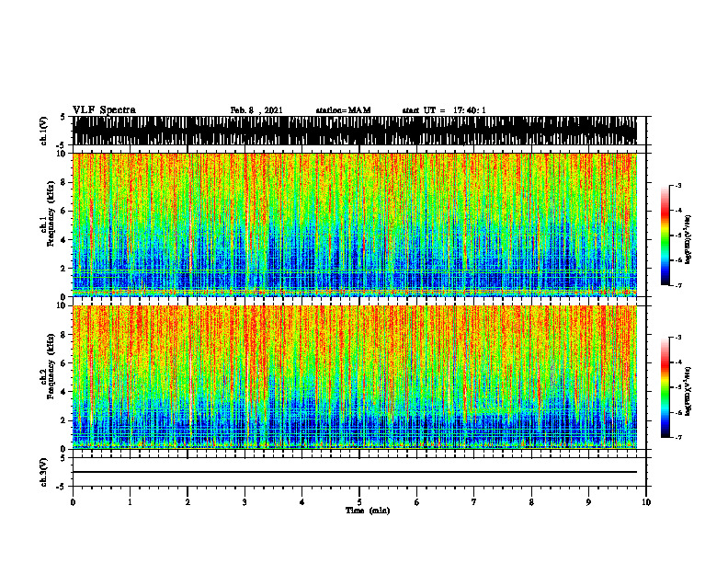Click the 'start UT = 17:40:1' text
The image size is (728, 563).
click(x=444, y=110)
